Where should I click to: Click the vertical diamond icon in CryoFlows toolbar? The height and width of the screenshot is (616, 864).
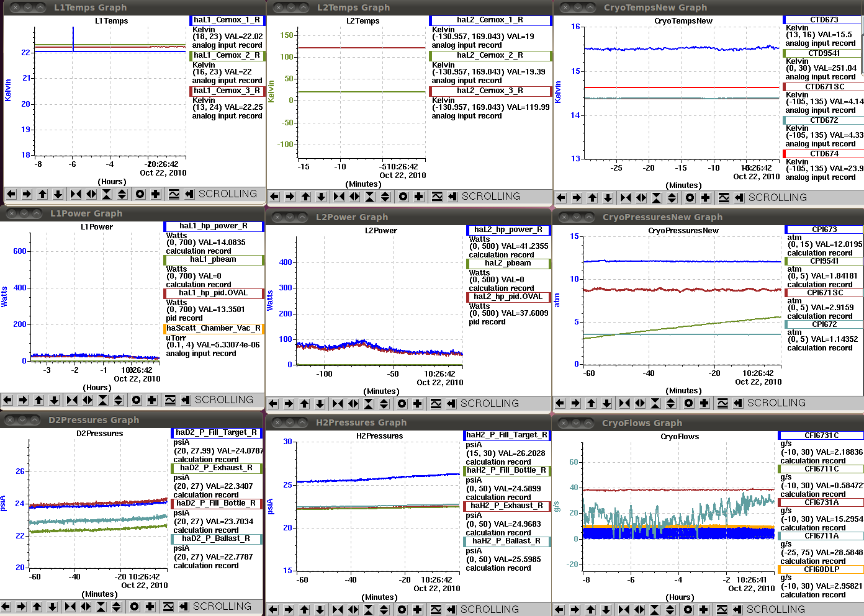670,610
